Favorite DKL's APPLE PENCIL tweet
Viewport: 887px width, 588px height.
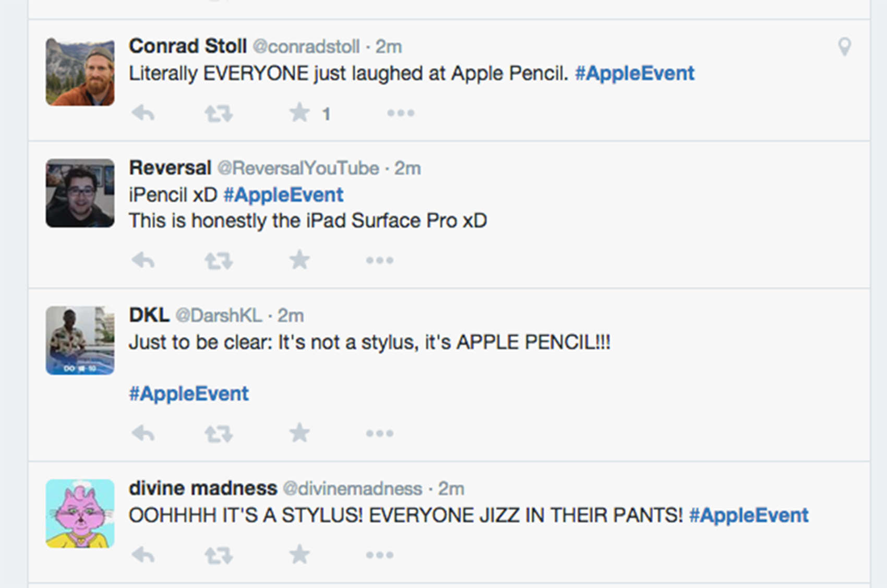tap(299, 433)
